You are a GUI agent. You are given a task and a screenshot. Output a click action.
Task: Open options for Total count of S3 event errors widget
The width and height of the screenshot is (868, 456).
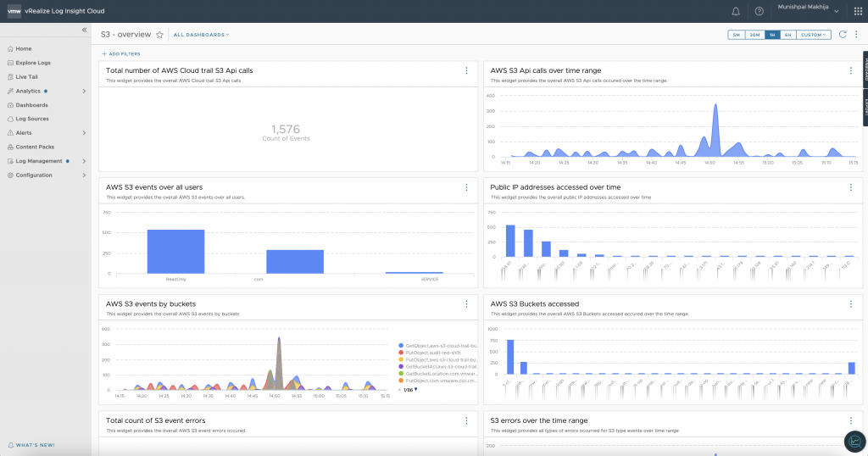point(466,421)
